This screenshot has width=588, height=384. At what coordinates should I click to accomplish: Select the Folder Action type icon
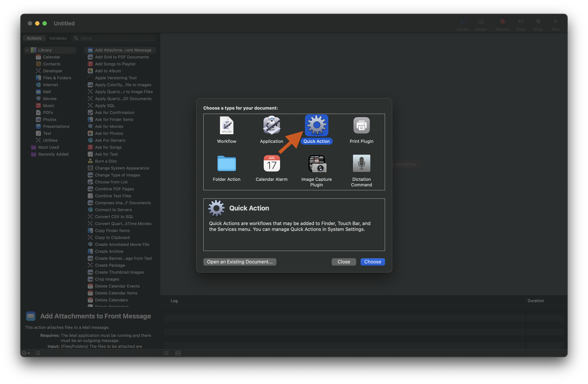[227, 163]
